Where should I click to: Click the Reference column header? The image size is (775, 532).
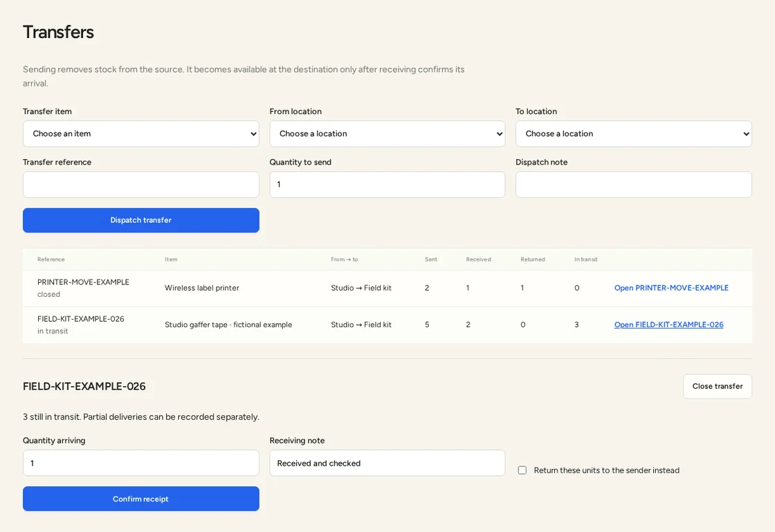(x=51, y=259)
